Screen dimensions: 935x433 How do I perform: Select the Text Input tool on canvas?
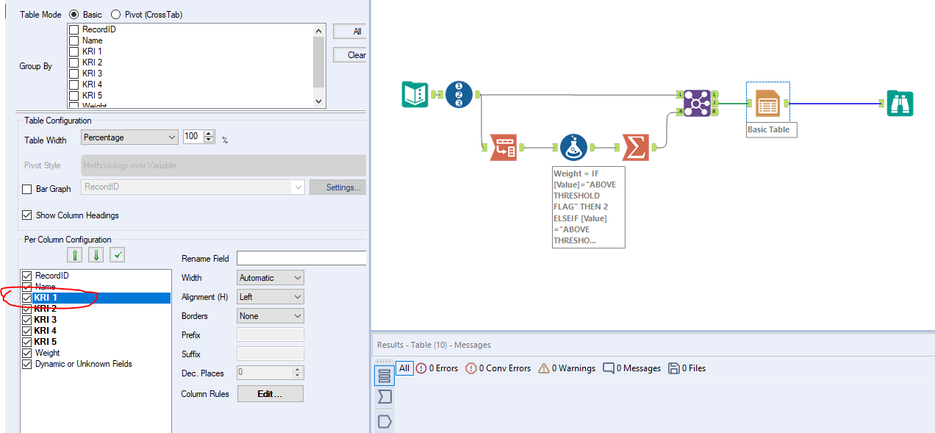coord(415,94)
